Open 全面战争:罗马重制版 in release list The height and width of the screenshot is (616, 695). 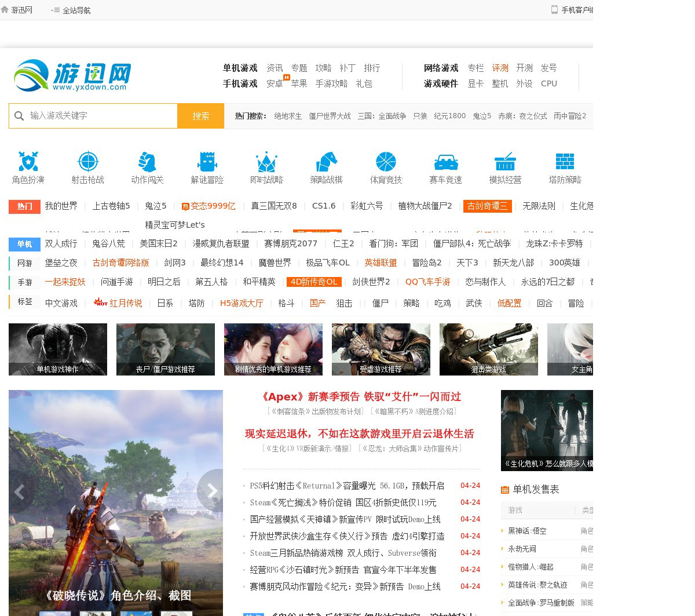[x=541, y=603]
